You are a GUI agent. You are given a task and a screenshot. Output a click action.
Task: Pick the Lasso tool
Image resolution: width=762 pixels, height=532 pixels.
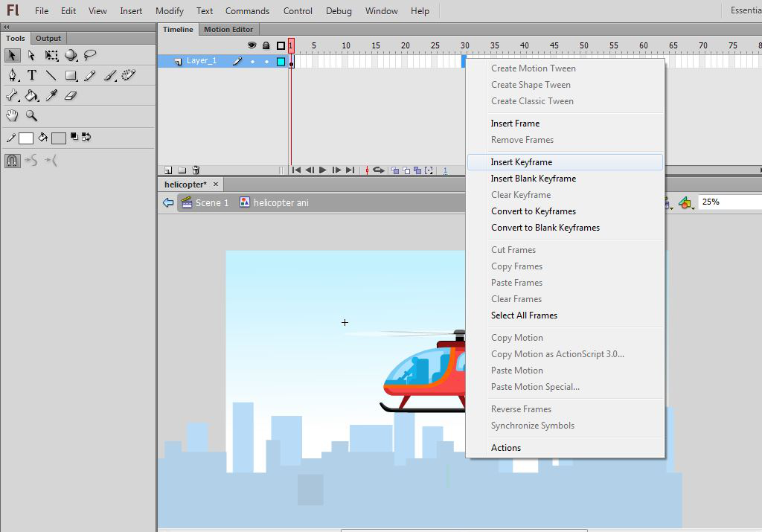click(x=90, y=55)
